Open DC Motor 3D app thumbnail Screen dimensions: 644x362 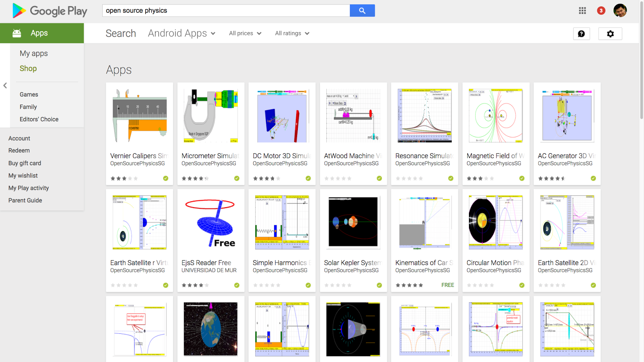click(x=282, y=116)
